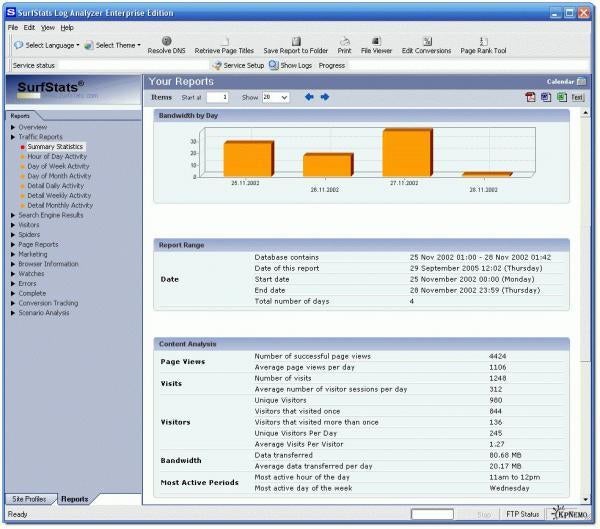Expand the Spiders tree node
The image size is (600, 529).
(13, 235)
